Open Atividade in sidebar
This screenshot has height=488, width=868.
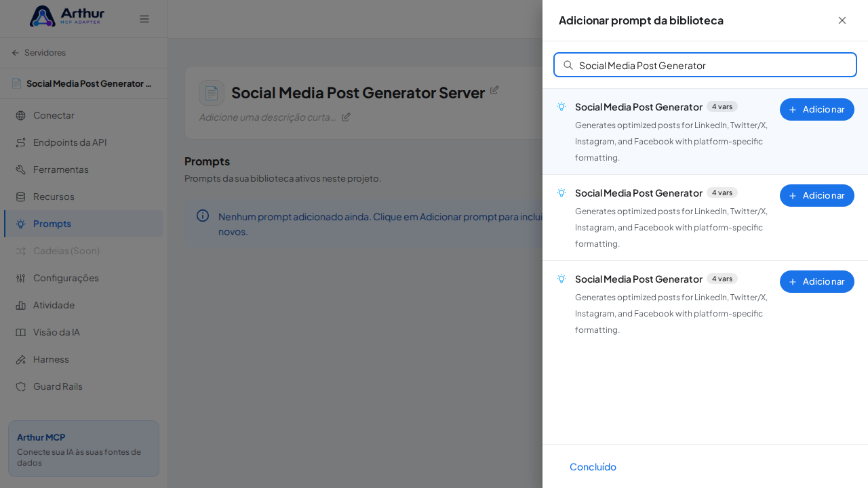point(83,305)
